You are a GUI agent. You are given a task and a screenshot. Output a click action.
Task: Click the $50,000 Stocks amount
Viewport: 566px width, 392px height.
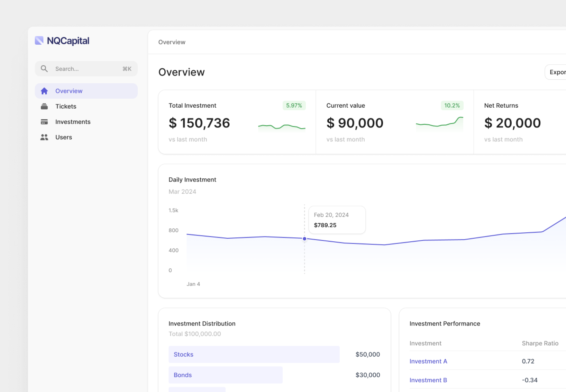pos(368,354)
